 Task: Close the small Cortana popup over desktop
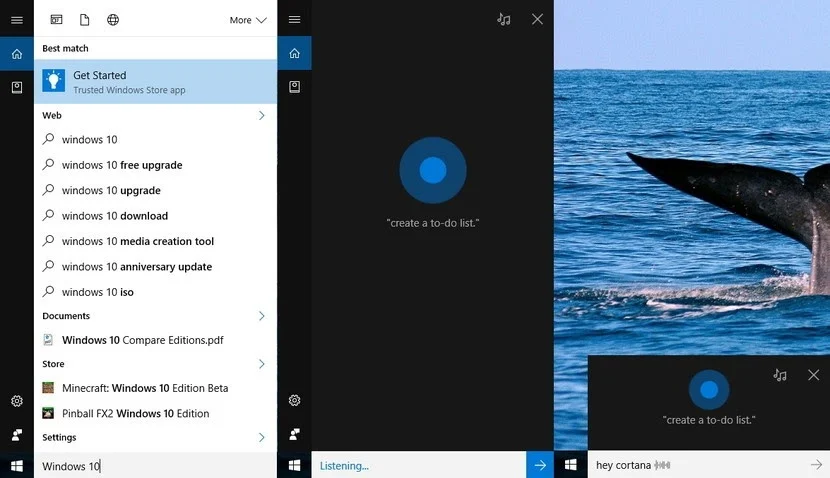click(814, 375)
